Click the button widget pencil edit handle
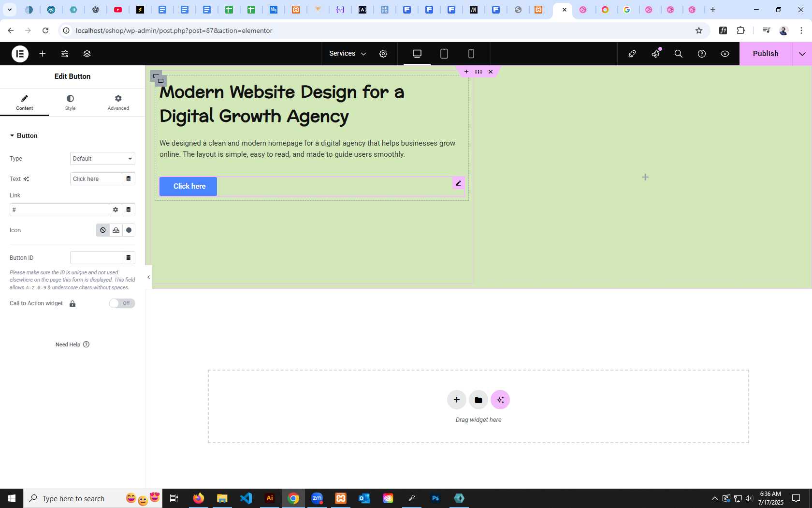The image size is (812, 508). (x=459, y=183)
